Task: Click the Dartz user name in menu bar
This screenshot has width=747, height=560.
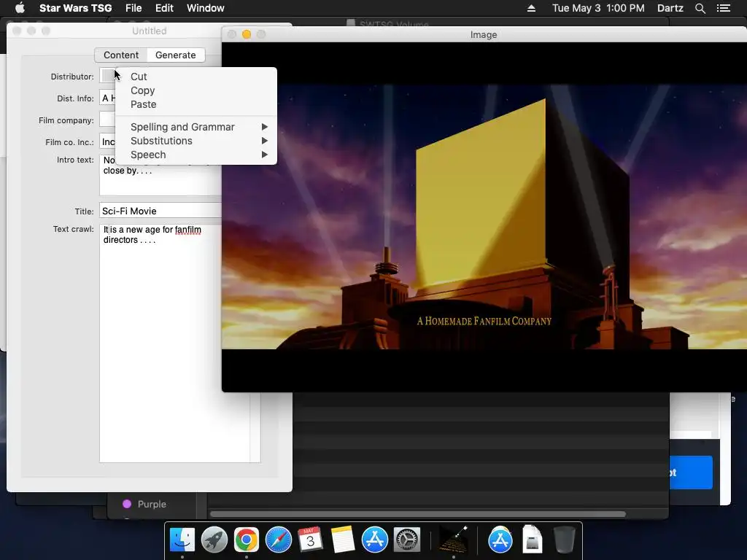Action: [670, 8]
